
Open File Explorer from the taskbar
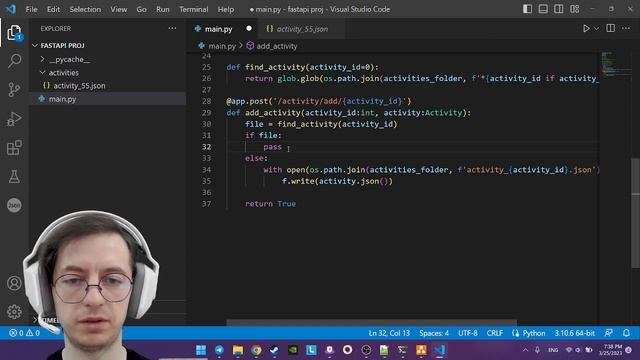pyautogui.click(x=238, y=350)
